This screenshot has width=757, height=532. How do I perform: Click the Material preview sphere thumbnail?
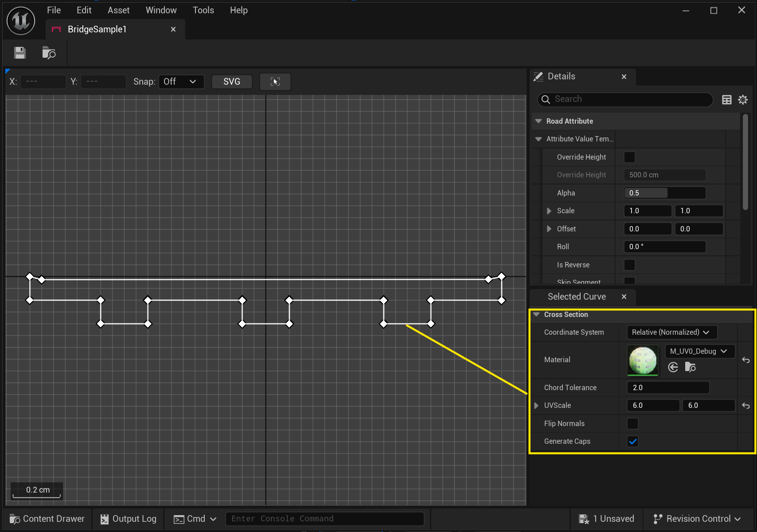point(643,360)
